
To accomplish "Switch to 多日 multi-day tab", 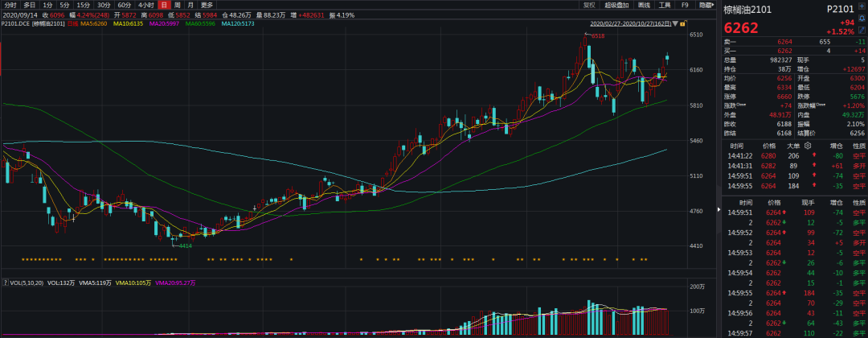I will (30, 5).
